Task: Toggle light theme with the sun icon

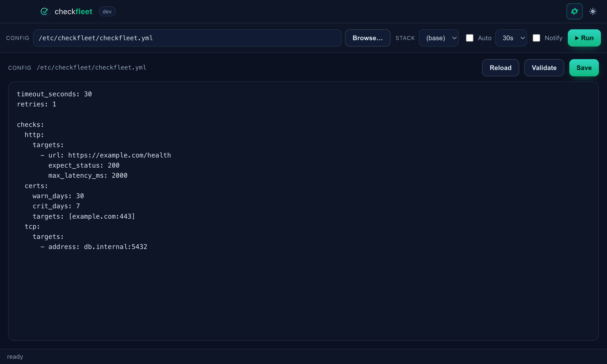Action: coord(593,11)
